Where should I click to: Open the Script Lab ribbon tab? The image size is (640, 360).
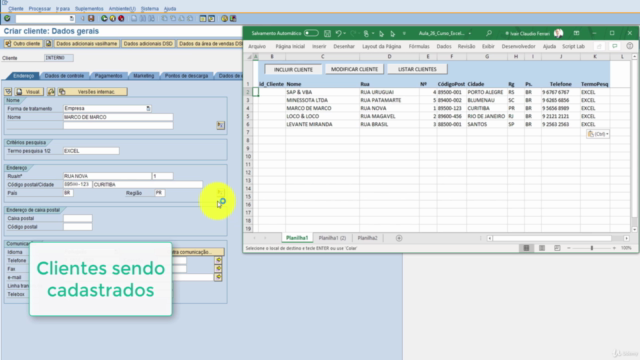click(x=573, y=47)
